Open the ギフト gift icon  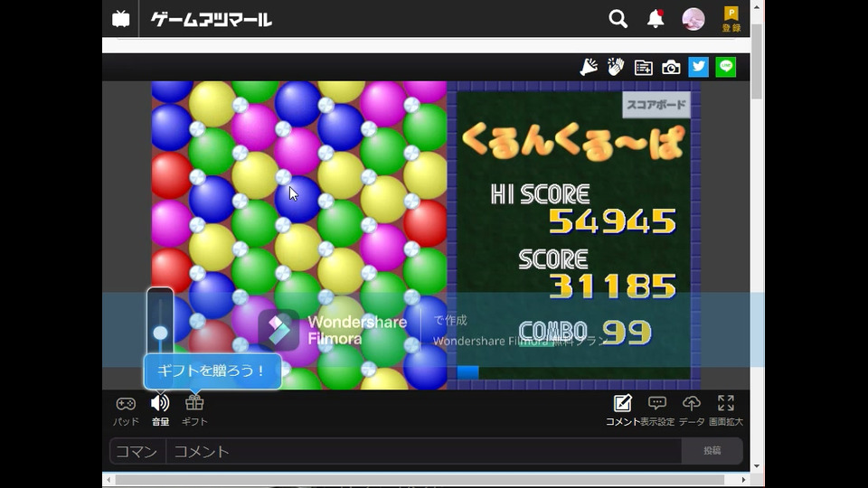point(194,411)
